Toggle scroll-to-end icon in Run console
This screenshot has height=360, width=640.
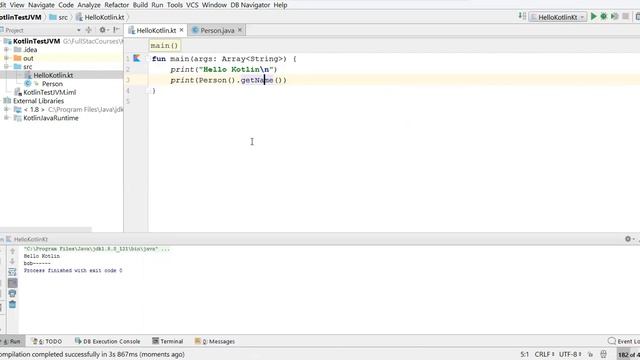point(13,283)
